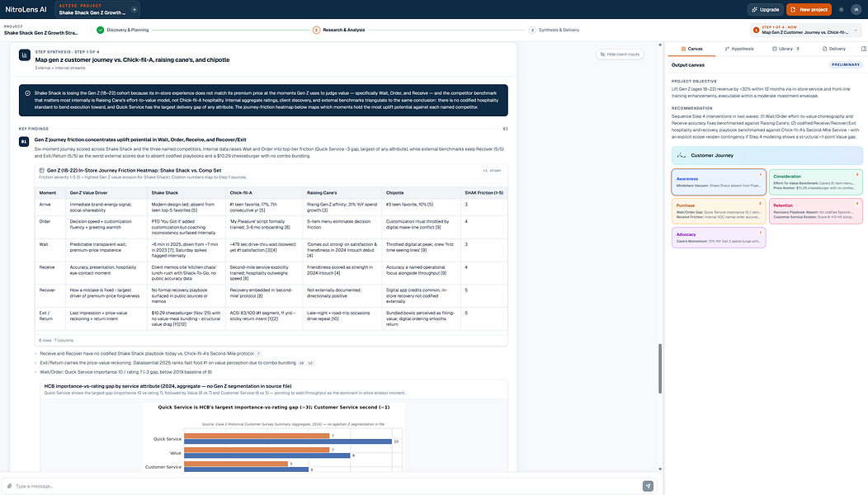868x495 pixels.
Task: Click the heatmap table icon beside its title
Action: point(41,171)
